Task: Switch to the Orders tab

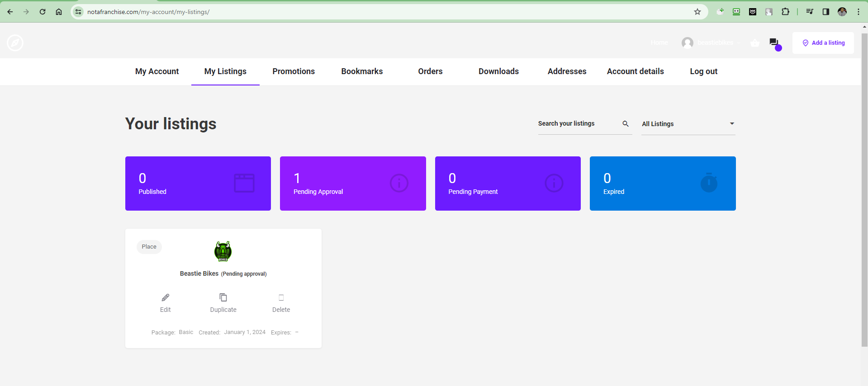Action: [x=430, y=71]
